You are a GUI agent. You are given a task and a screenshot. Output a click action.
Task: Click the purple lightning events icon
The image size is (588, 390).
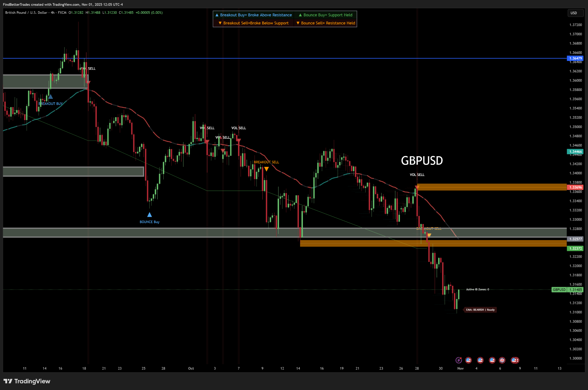459,360
